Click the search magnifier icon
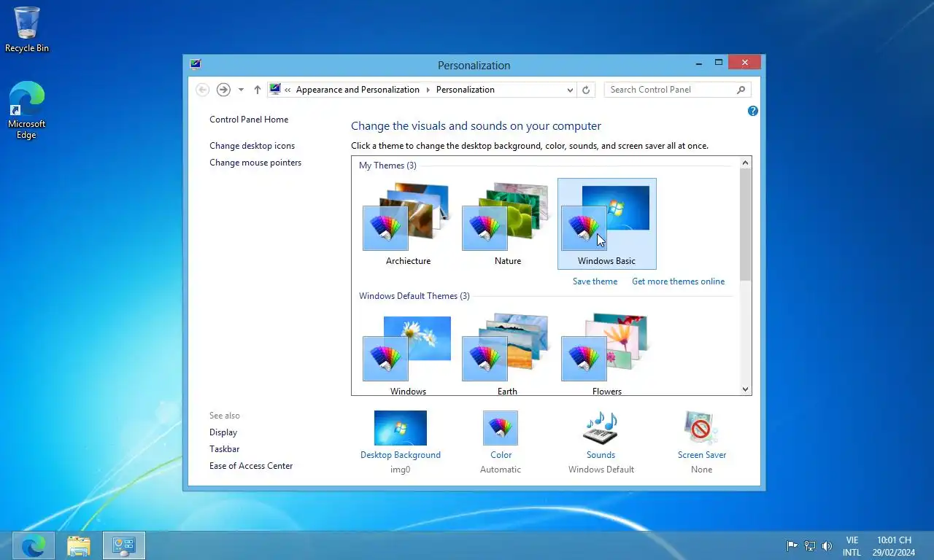This screenshot has width=934, height=560. click(741, 90)
